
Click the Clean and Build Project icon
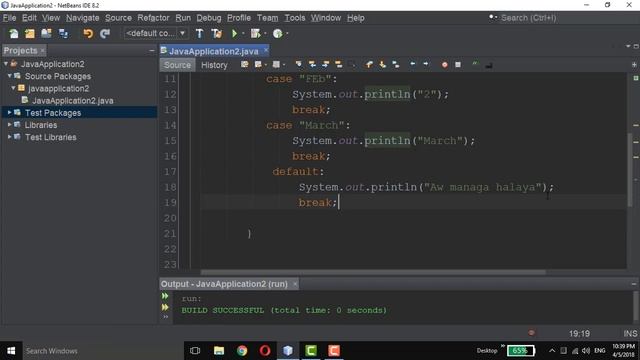tap(217, 33)
